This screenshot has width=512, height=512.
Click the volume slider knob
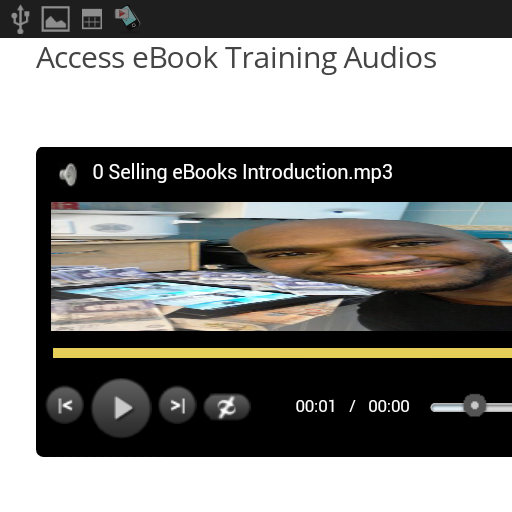(x=475, y=405)
